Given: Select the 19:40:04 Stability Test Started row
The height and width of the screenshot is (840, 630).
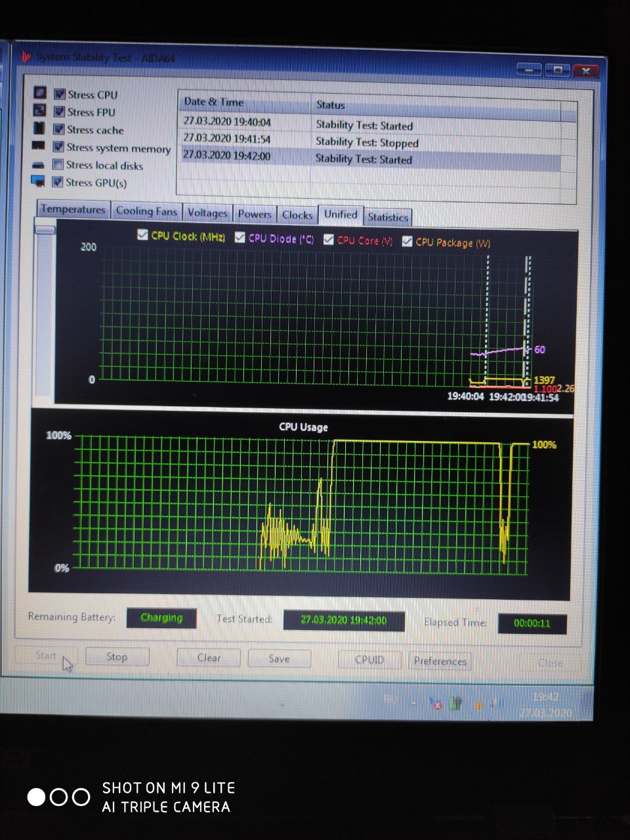Looking at the screenshot, I should 371,123.
